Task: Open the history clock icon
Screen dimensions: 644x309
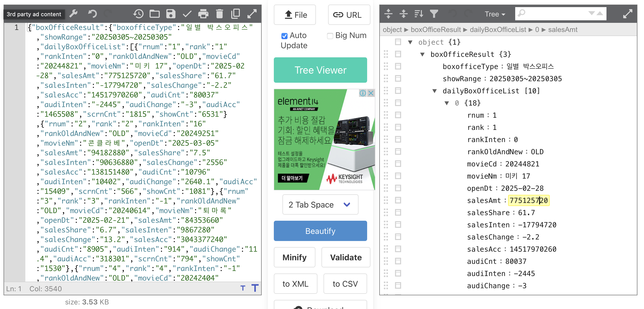Action: [138, 14]
